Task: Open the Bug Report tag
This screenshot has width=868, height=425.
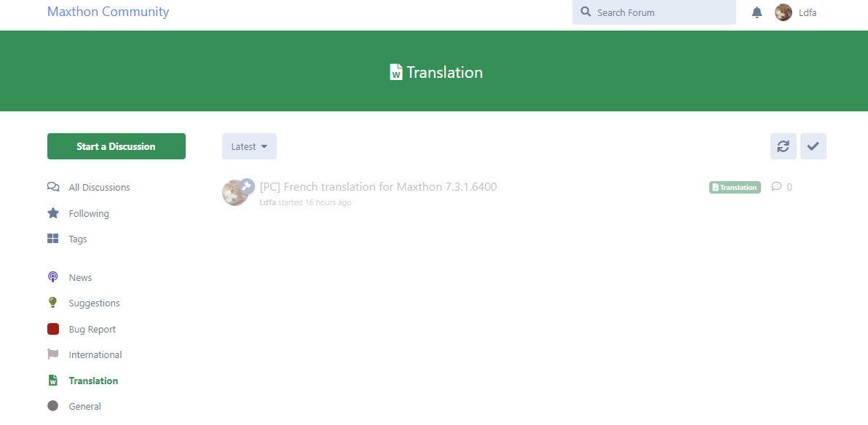Action: point(92,329)
